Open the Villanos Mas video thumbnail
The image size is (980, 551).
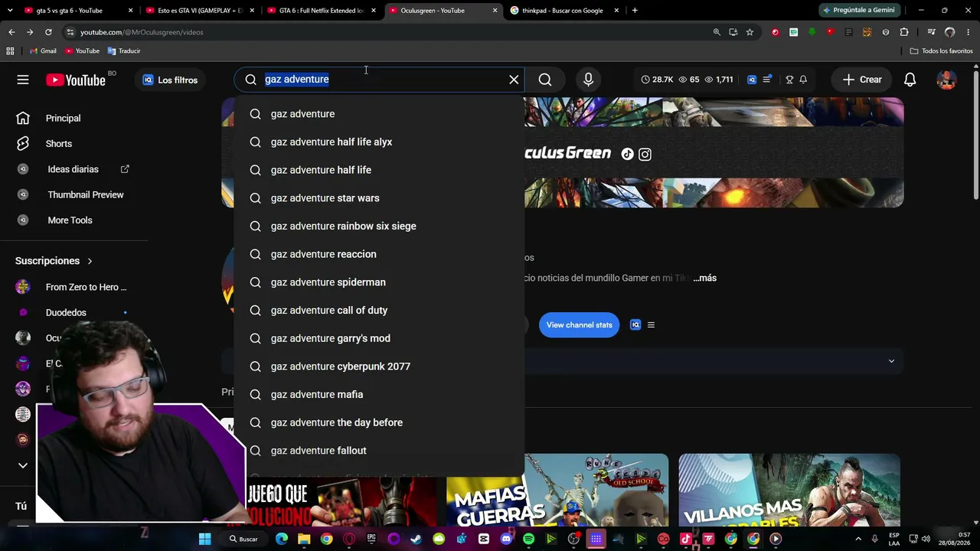pyautogui.click(x=789, y=491)
